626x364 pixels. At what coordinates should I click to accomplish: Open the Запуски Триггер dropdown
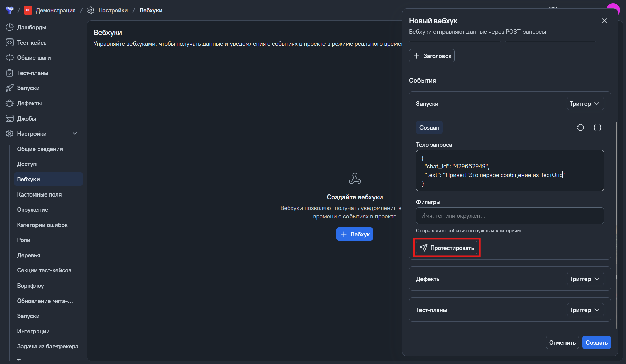[x=585, y=104]
